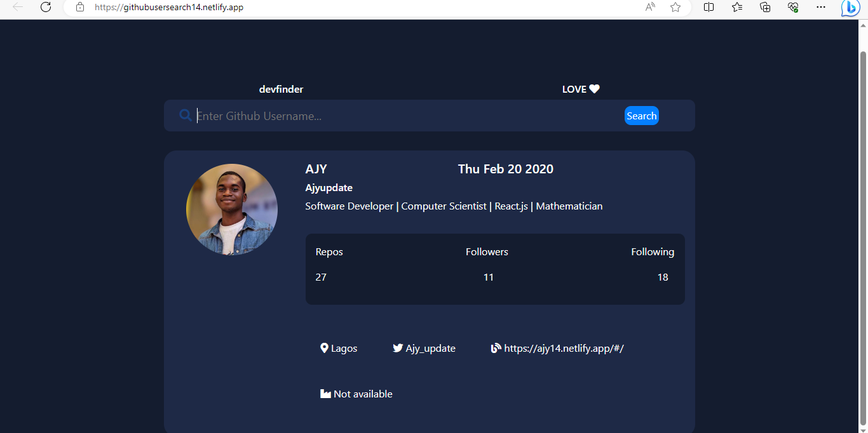The image size is (868, 433).
Task: Open split screen icon
Action: (709, 7)
